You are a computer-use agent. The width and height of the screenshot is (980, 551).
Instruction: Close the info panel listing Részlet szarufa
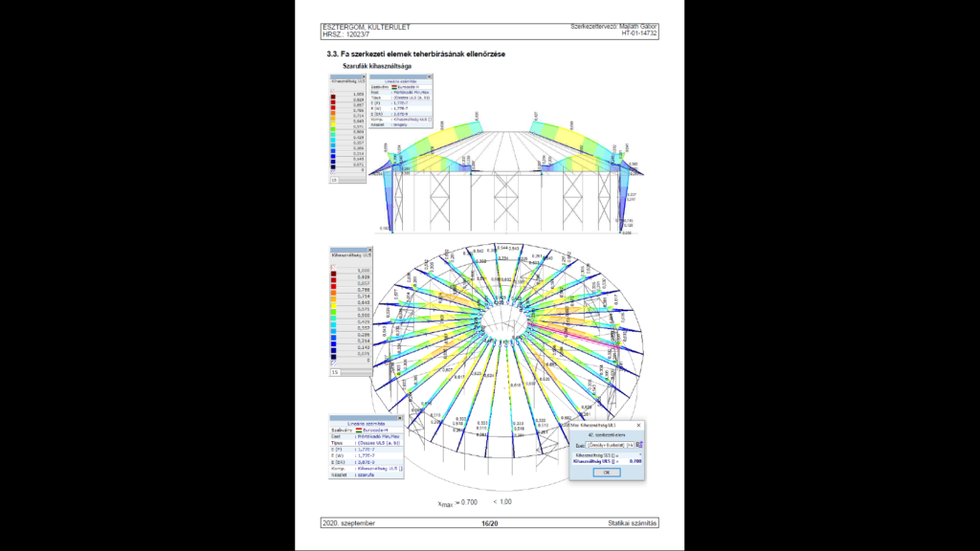400,418
